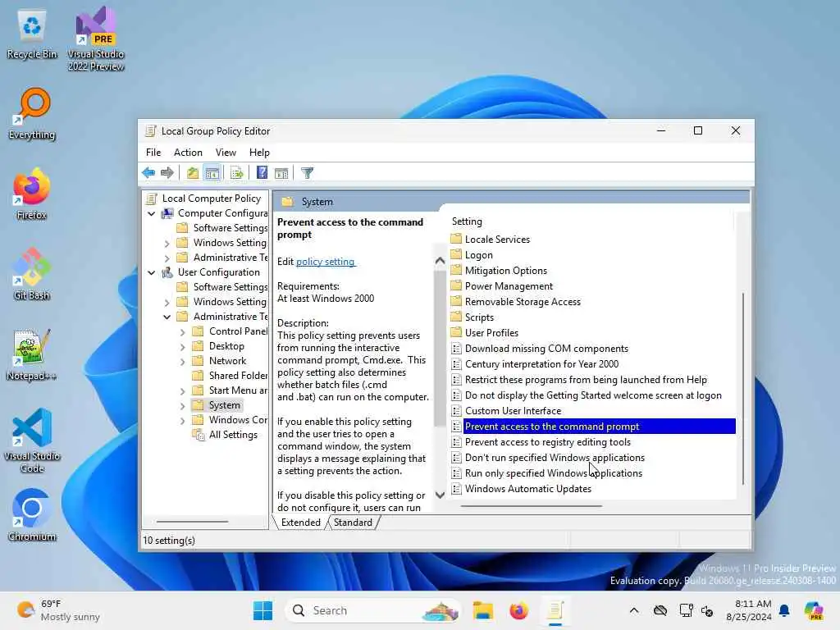The height and width of the screenshot is (630, 840).
Task: Expand Windows Settings under Computer Configuration
Action: click(x=167, y=243)
